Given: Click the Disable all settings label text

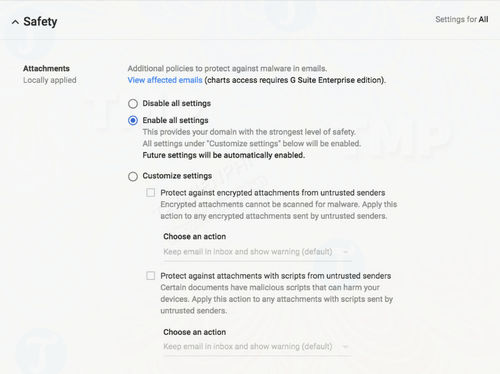Looking at the screenshot, I should click(x=177, y=103).
